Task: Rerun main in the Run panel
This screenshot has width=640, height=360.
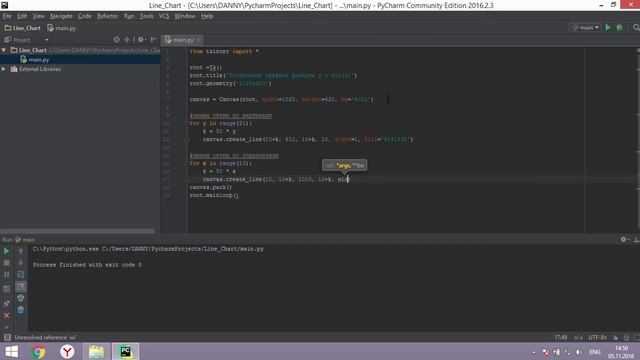Action: pos(7,251)
